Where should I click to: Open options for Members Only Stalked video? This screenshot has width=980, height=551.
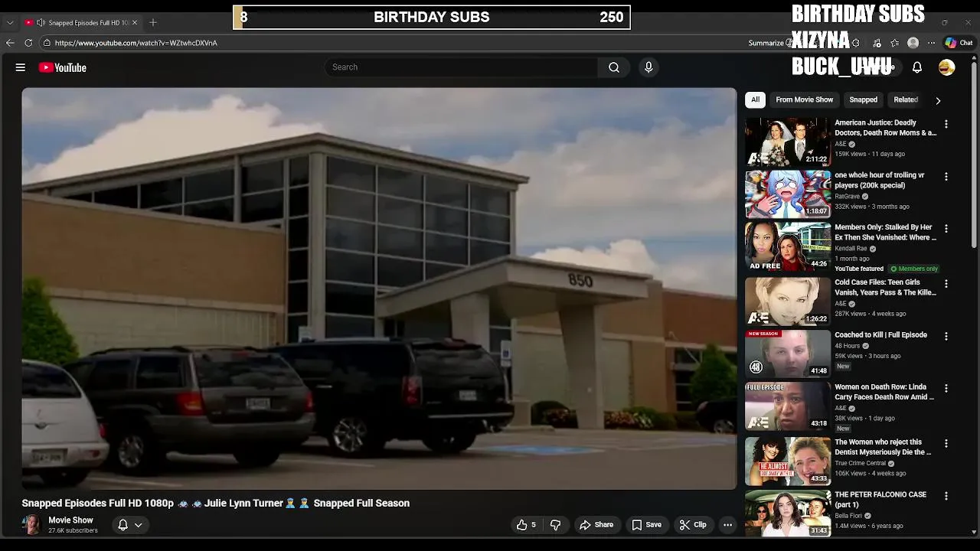coord(946,229)
